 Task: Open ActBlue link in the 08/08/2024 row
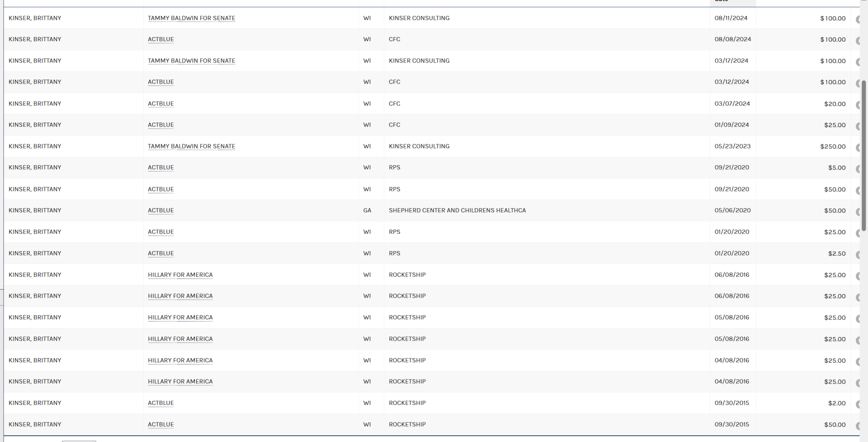pyautogui.click(x=160, y=39)
